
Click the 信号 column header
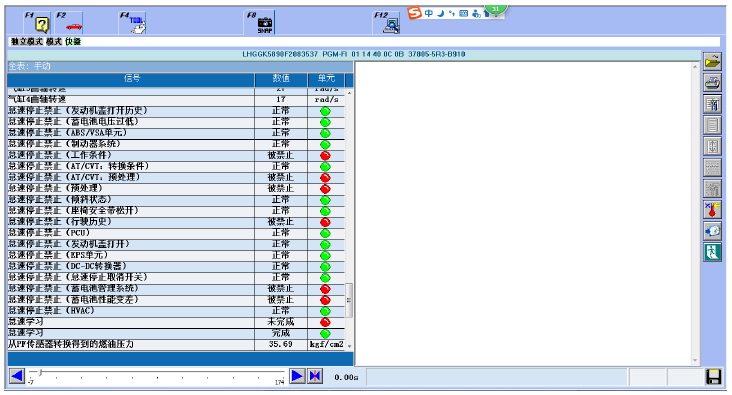pos(131,79)
